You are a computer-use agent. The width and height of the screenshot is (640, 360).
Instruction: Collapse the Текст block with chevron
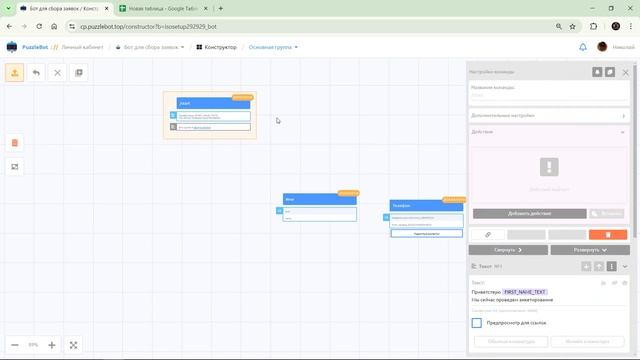pos(625,267)
